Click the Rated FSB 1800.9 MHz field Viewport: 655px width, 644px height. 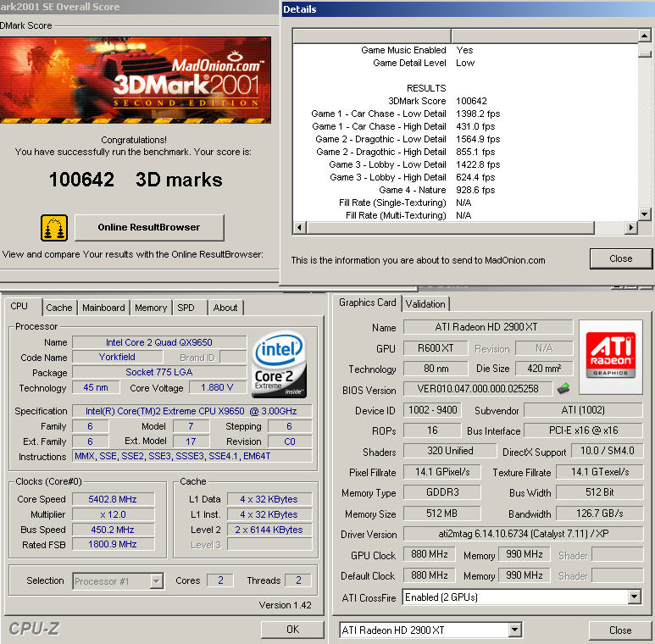tap(113, 544)
